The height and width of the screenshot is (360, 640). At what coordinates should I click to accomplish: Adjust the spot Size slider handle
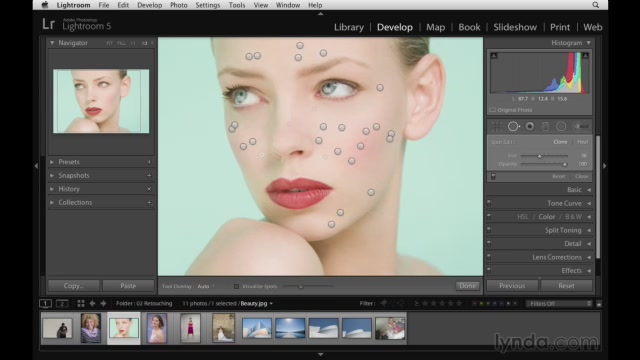540,156
